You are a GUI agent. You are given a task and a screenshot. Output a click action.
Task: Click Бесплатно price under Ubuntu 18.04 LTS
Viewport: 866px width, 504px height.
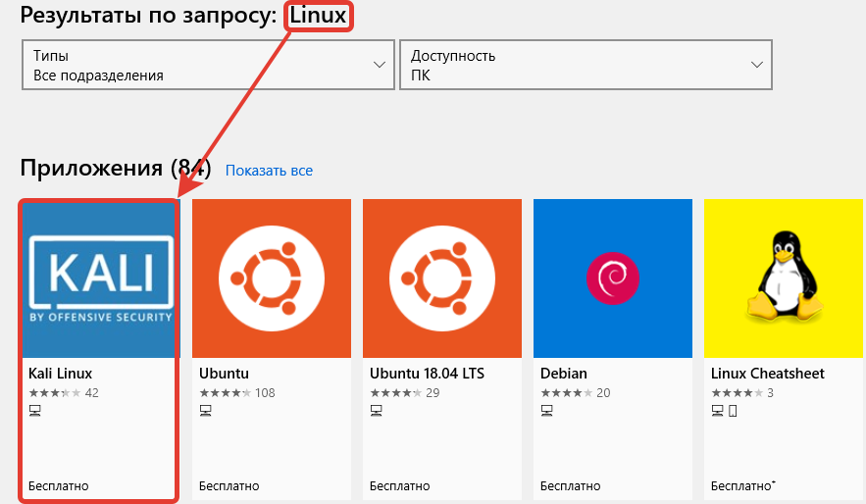[x=400, y=486]
